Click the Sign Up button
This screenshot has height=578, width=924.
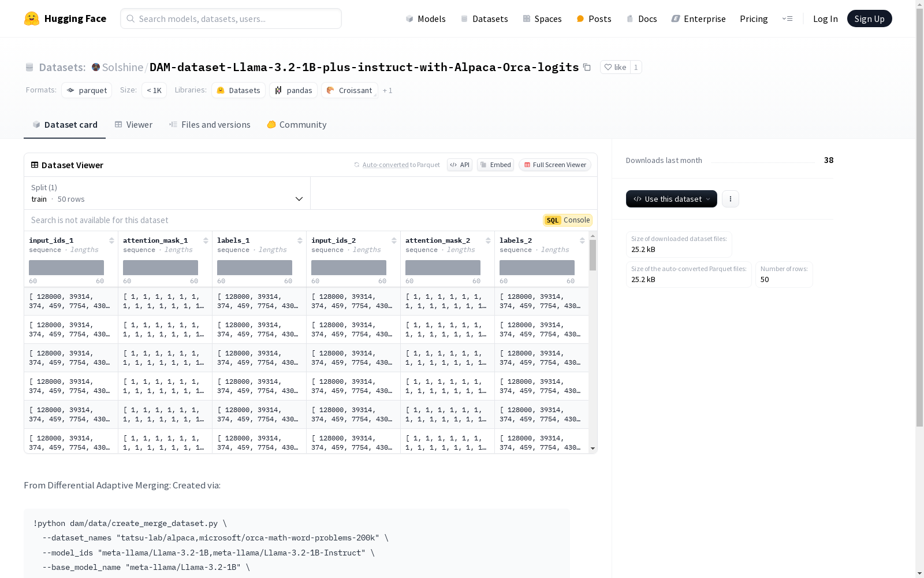click(870, 18)
